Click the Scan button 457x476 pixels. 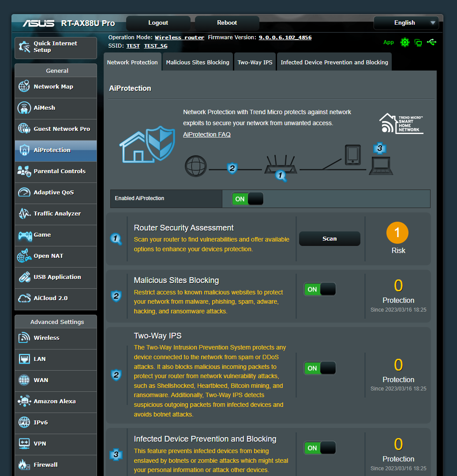tap(330, 238)
